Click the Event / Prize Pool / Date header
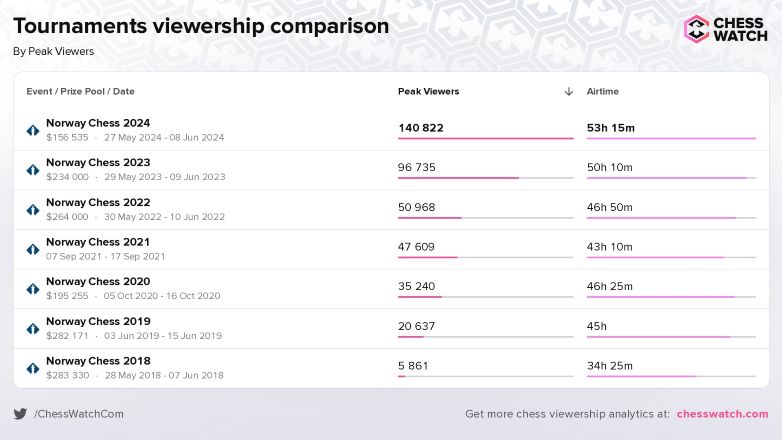 pos(80,91)
